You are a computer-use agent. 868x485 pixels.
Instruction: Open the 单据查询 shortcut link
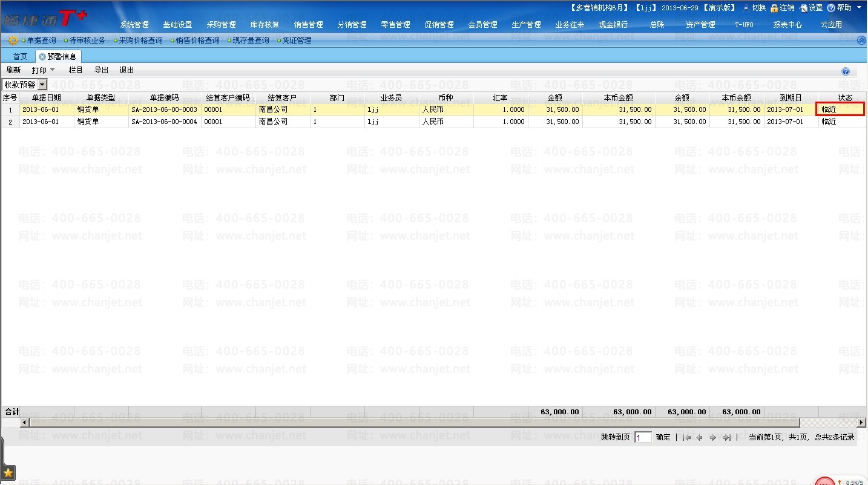coord(41,41)
